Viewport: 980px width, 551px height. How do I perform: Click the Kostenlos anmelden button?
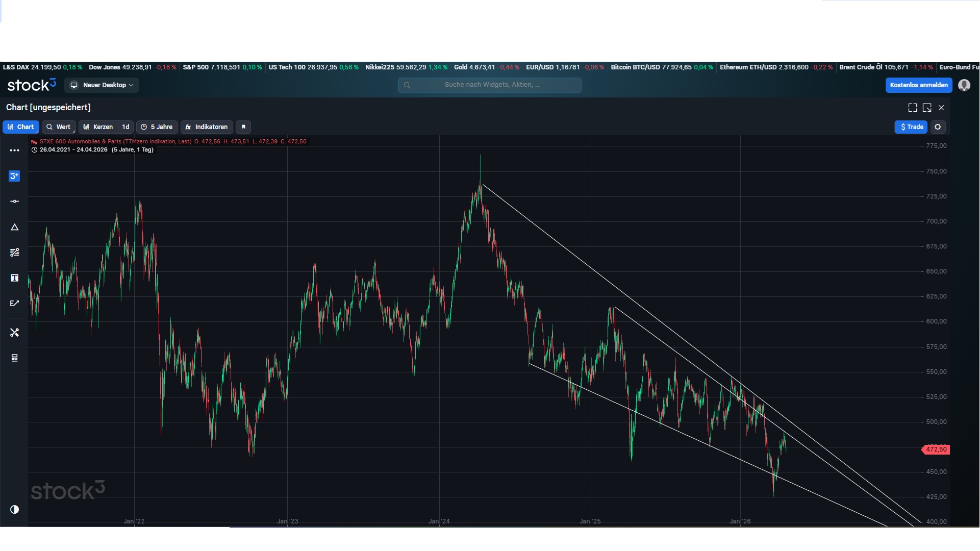(x=919, y=85)
